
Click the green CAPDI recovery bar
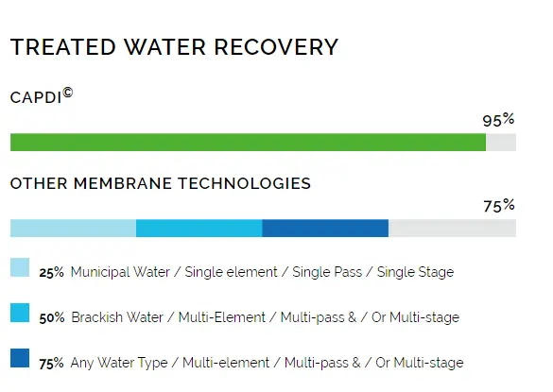click(x=248, y=142)
